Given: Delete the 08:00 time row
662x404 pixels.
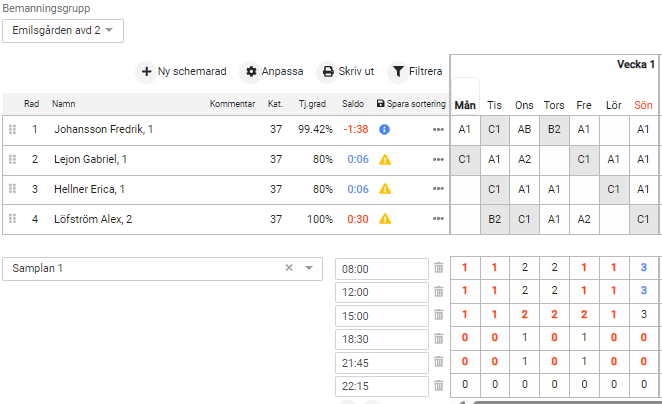Looking at the screenshot, I should (x=438, y=268).
